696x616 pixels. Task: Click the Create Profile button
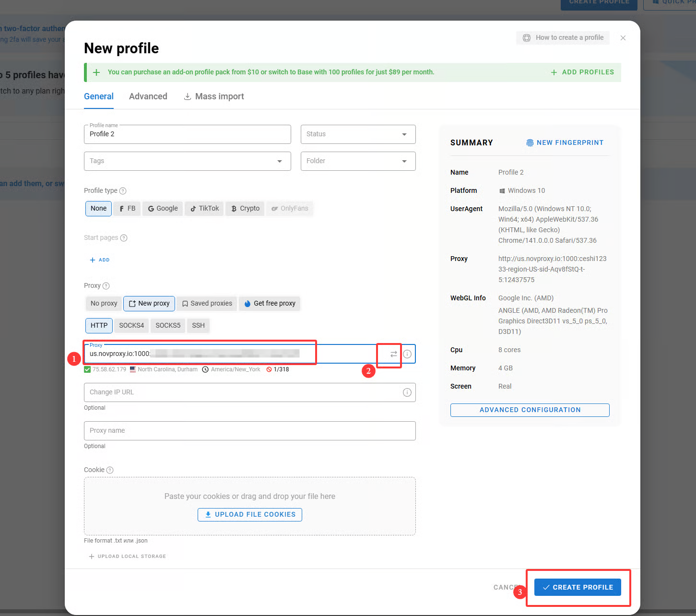coord(578,587)
